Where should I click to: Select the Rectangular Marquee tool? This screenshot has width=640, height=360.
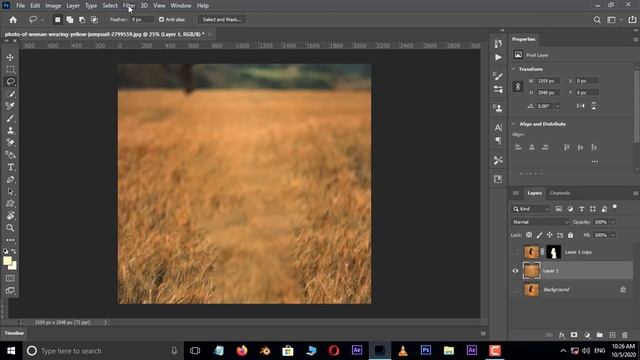click(x=10, y=69)
